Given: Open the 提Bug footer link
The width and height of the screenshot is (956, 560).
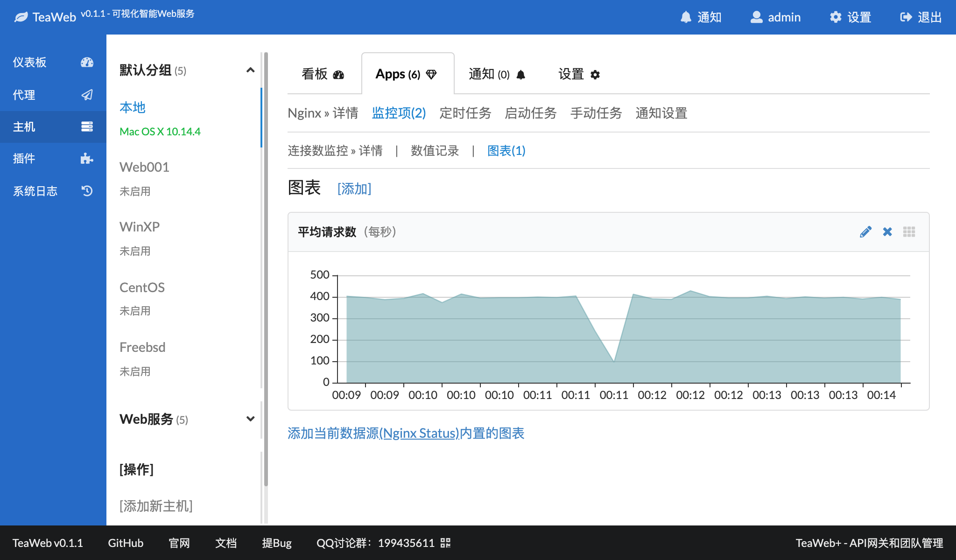Looking at the screenshot, I should tap(277, 543).
